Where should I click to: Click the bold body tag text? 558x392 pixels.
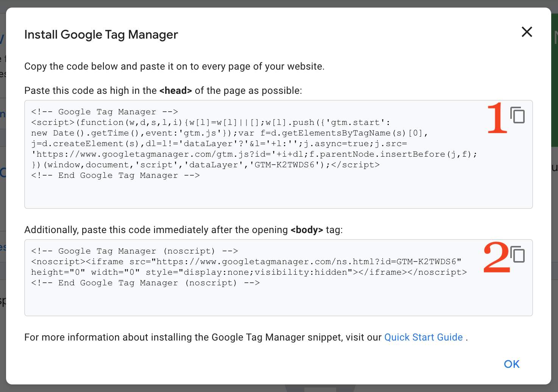307,230
